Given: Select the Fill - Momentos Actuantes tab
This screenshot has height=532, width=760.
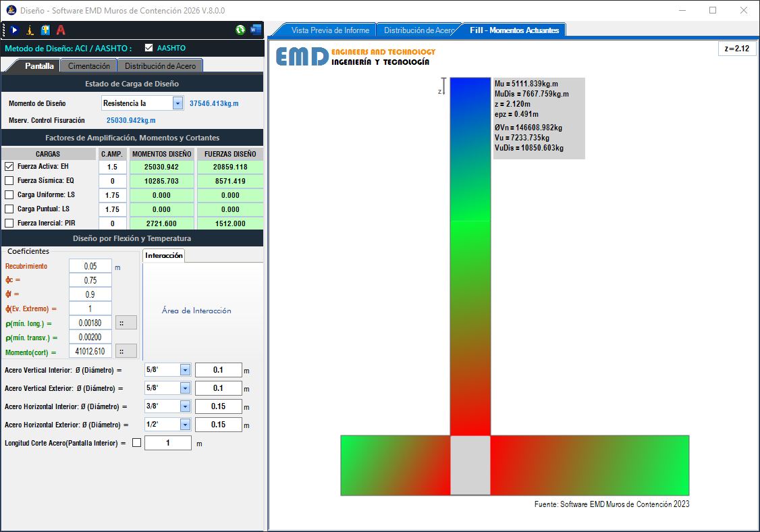Looking at the screenshot, I should click(514, 30).
